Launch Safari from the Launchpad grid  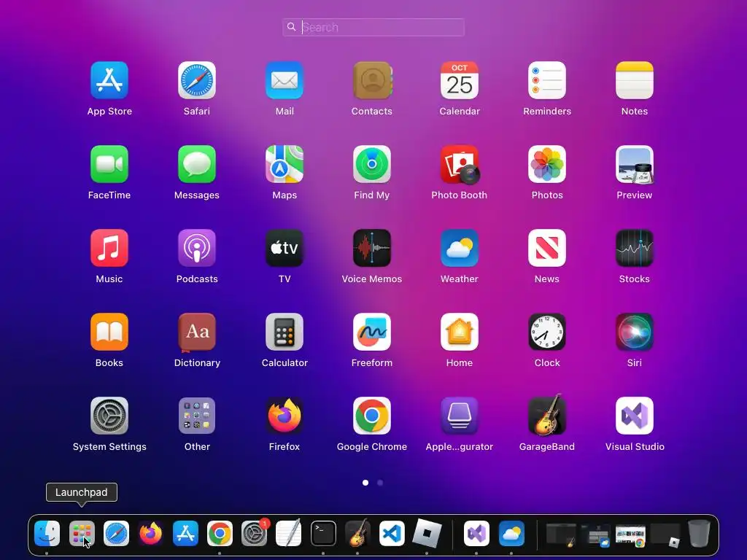coord(197,80)
